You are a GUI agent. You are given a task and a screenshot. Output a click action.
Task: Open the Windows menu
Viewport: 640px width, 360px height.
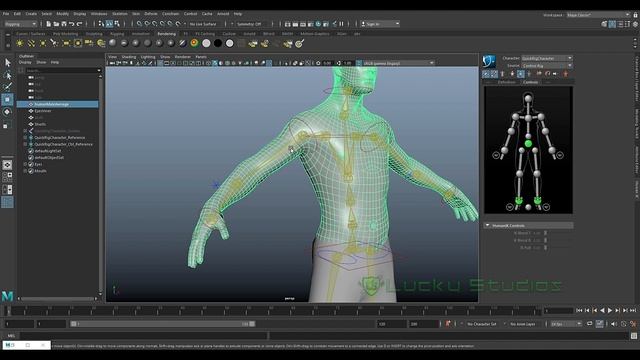pos(99,13)
